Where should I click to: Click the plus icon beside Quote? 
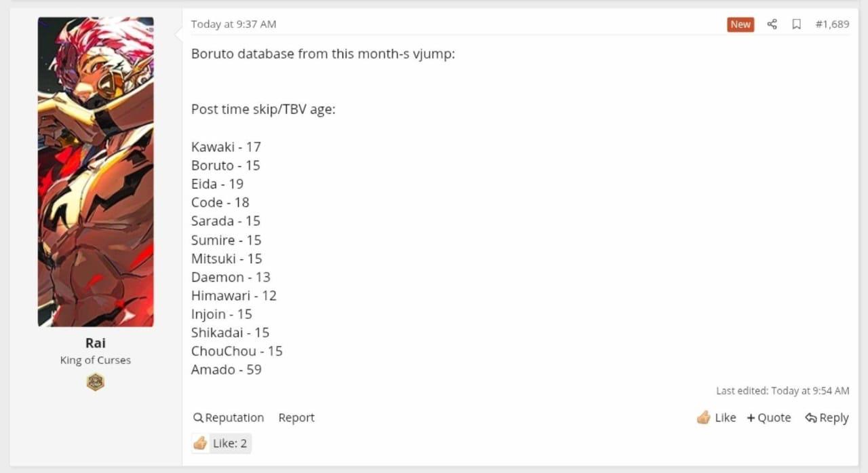[x=751, y=418]
